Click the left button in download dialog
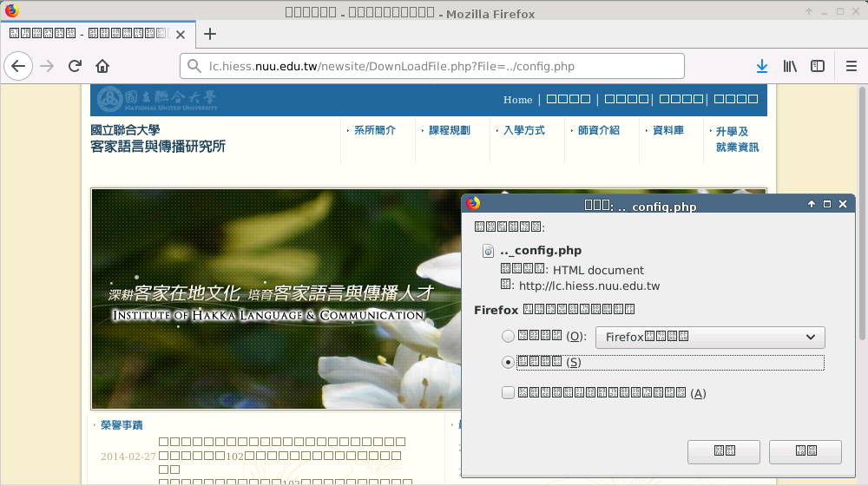The width and height of the screenshot is (868, 486). click(724, 451)
